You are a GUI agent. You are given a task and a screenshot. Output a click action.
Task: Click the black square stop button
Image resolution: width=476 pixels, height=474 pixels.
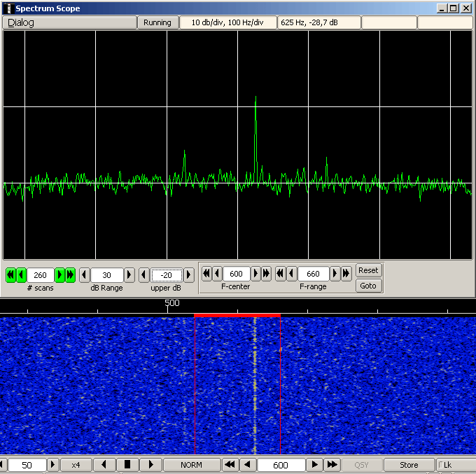click(127, 465)
